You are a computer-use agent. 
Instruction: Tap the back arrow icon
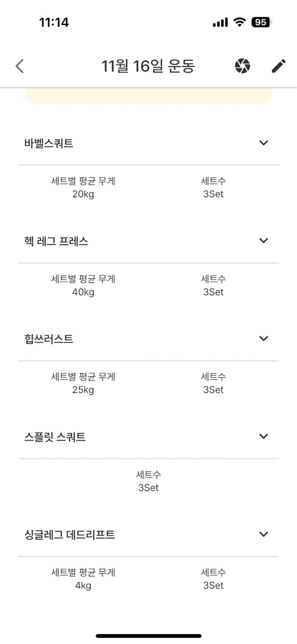point(19,66)
